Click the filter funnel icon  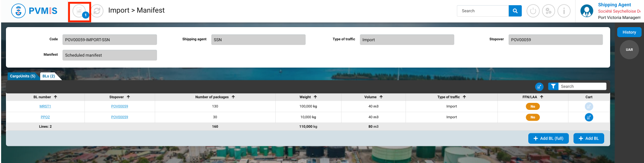(553, 87)
